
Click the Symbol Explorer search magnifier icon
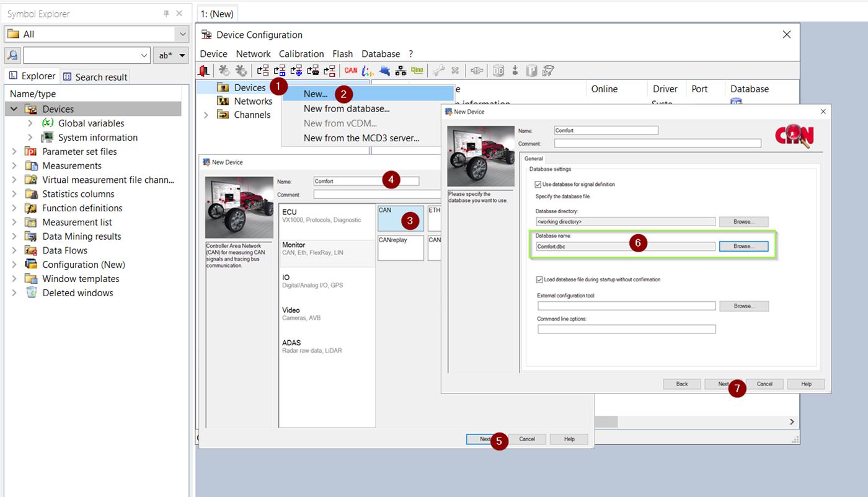12,55
